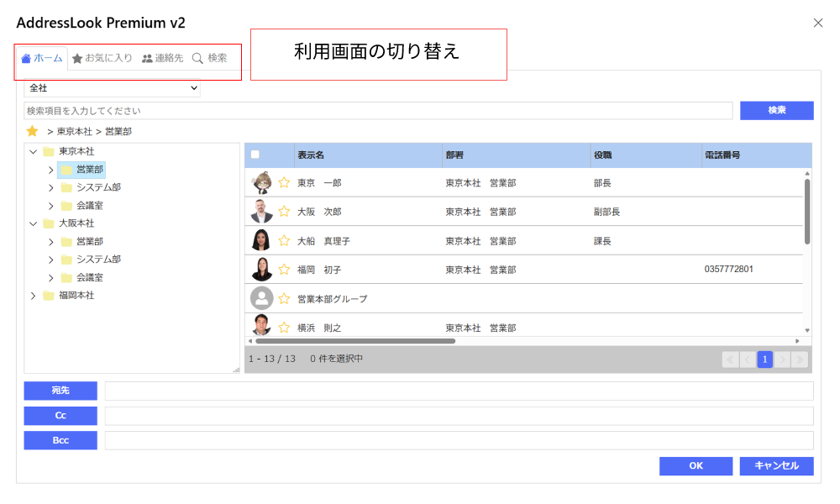Toggle favorite star for 大阪 次郎

pos(284,212)
